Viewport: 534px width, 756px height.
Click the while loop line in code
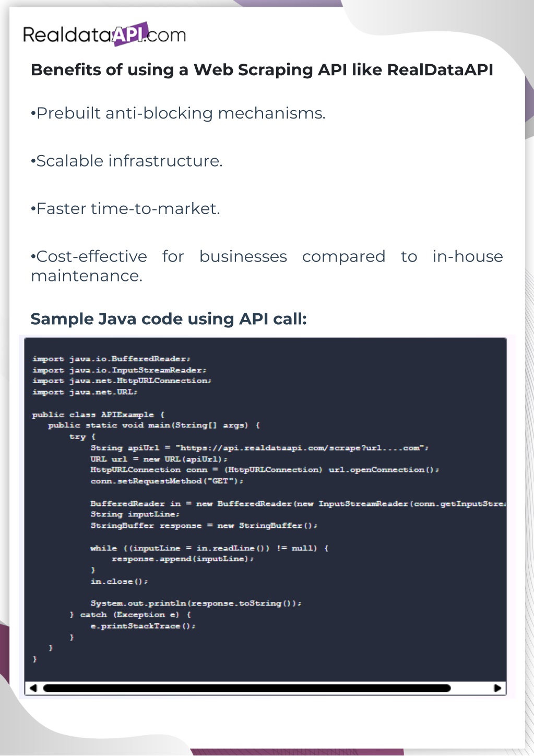pos(209,548)
